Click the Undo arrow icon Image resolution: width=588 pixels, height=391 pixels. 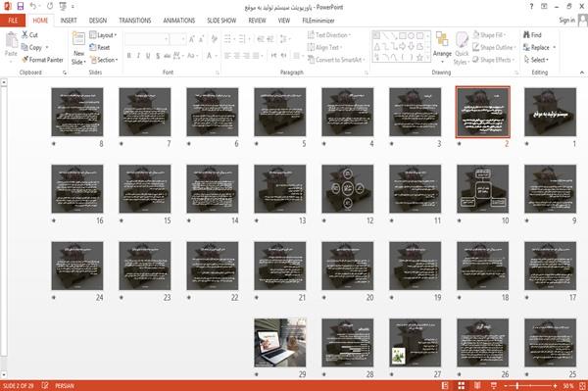click(33, 7)
